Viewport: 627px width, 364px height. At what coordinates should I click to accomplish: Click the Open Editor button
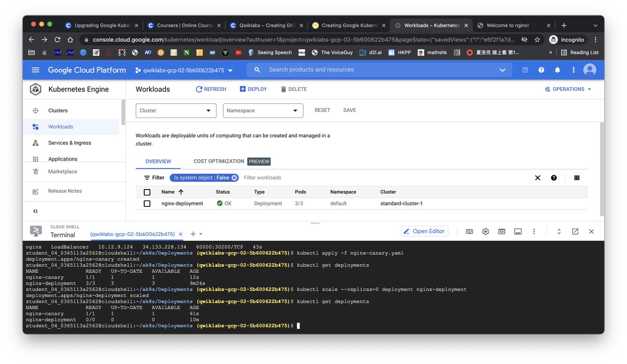pos(424,231)
